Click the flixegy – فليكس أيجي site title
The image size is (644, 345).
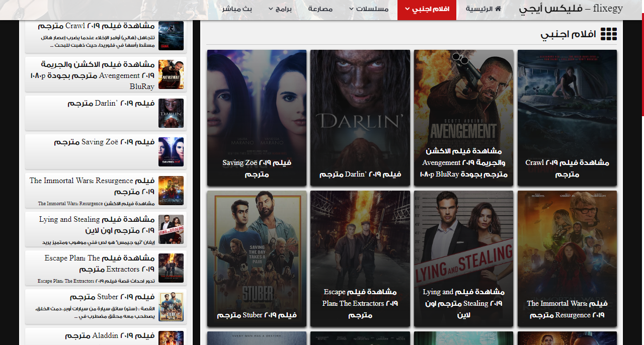[x=571, y=9]
